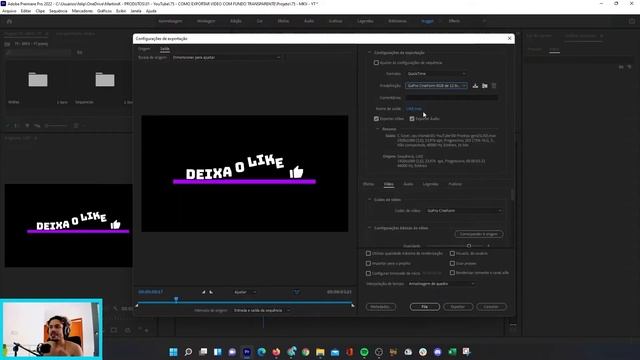This screenshot has height=360, width=640.
Task: Enable 'Ajustar às configurações de sequência' checkbox
Action: [376, 63]
